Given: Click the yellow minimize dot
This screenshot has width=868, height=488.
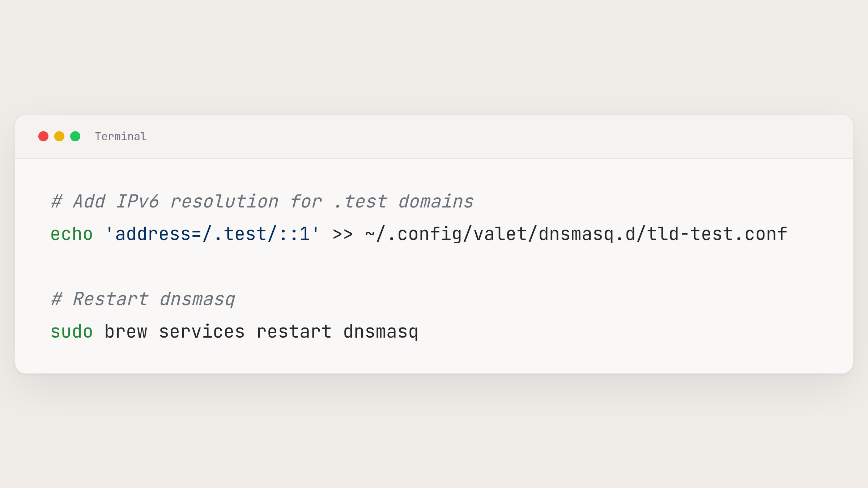Looking at the screenshot, I should click(x=59, y=136).
